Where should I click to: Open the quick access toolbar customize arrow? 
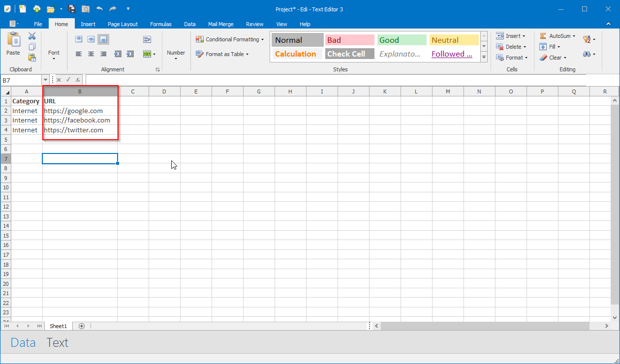tap(128, 9)
